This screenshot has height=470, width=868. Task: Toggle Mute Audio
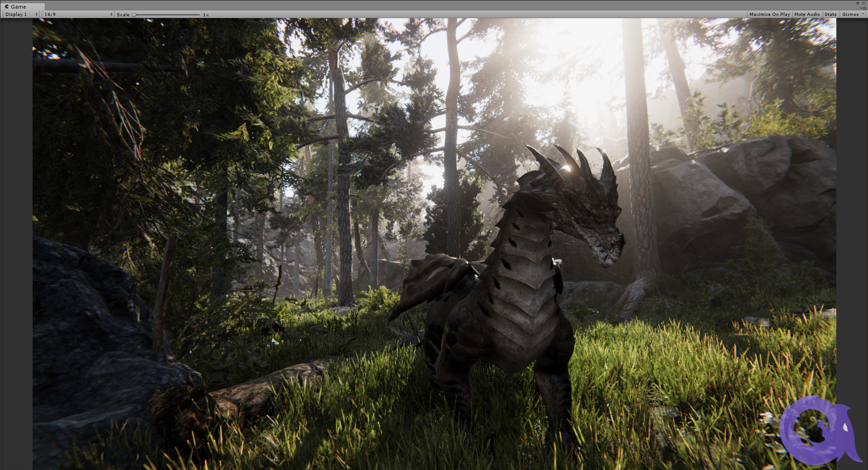(807, 14)
